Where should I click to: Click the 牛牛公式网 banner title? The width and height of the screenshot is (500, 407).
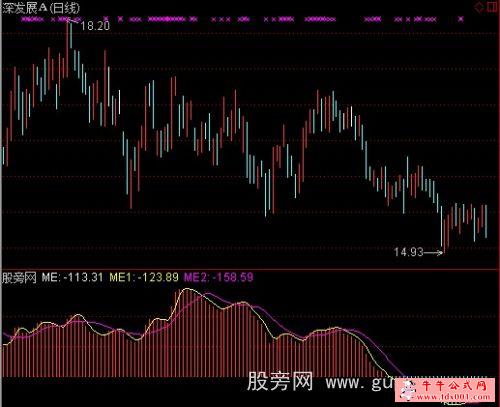pyautogui.click(x=454, y=386)
